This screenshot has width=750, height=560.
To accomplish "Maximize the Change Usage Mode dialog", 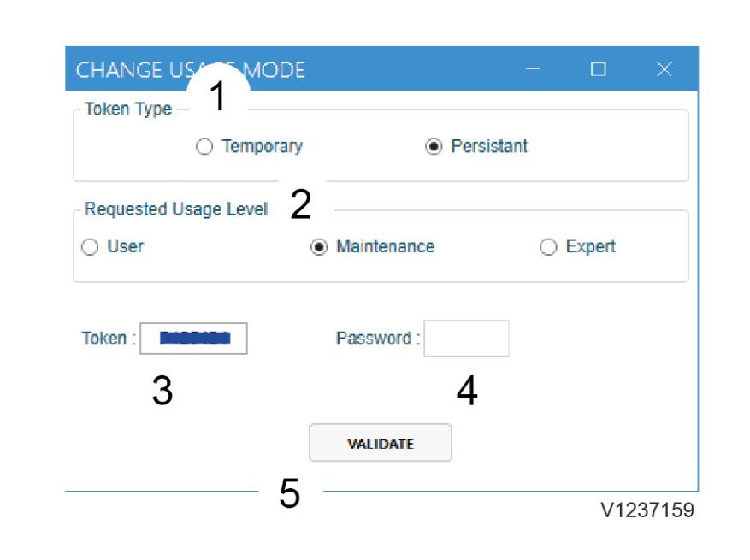I will point(599,69).
